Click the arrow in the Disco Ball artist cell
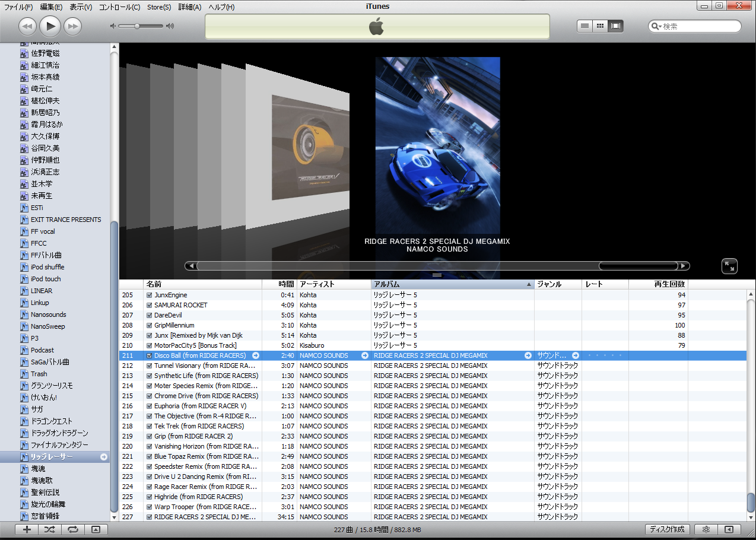 click(x=365, y=355)
